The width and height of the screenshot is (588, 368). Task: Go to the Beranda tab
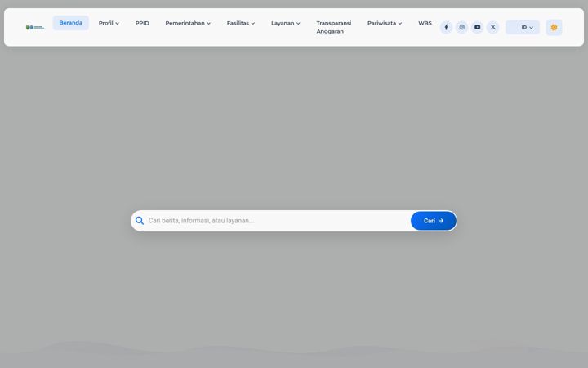[x=70, y=23]
